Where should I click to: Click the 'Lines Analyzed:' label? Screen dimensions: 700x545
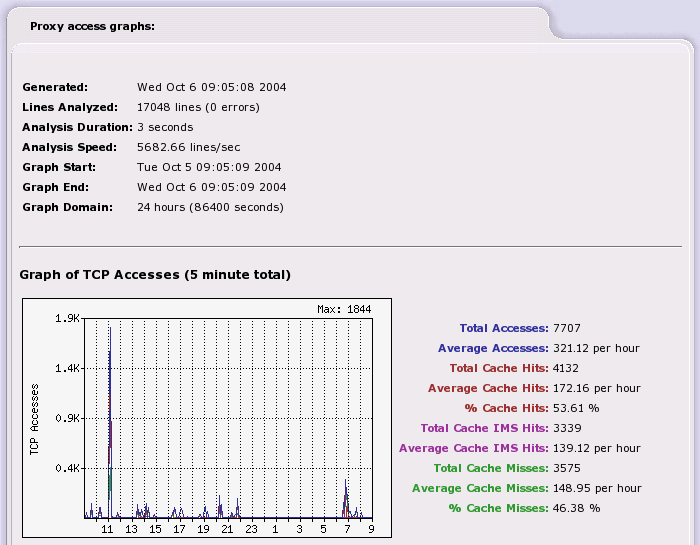[x=70, y=107]
